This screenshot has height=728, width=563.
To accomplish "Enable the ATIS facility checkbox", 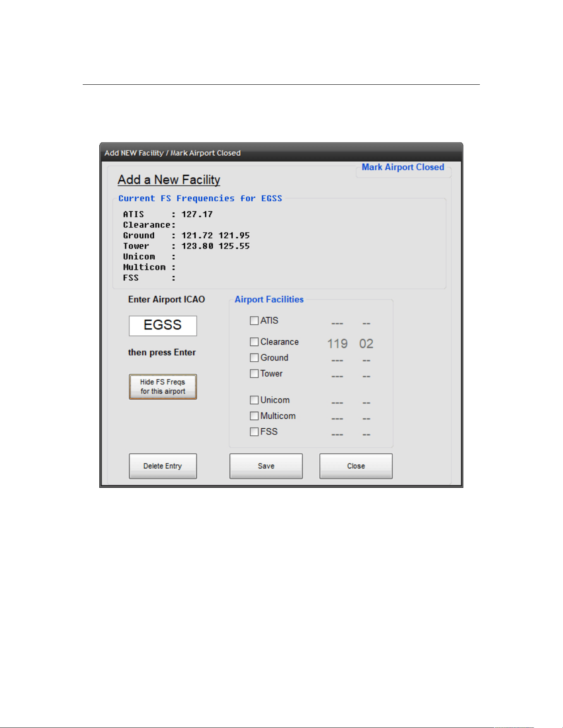I will 254,321.
